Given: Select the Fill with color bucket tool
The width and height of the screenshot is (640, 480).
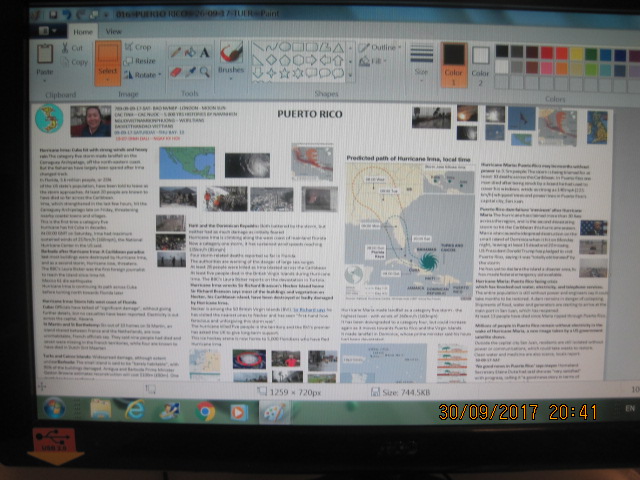Looking at the screenshot, I should tap(190, 52).
